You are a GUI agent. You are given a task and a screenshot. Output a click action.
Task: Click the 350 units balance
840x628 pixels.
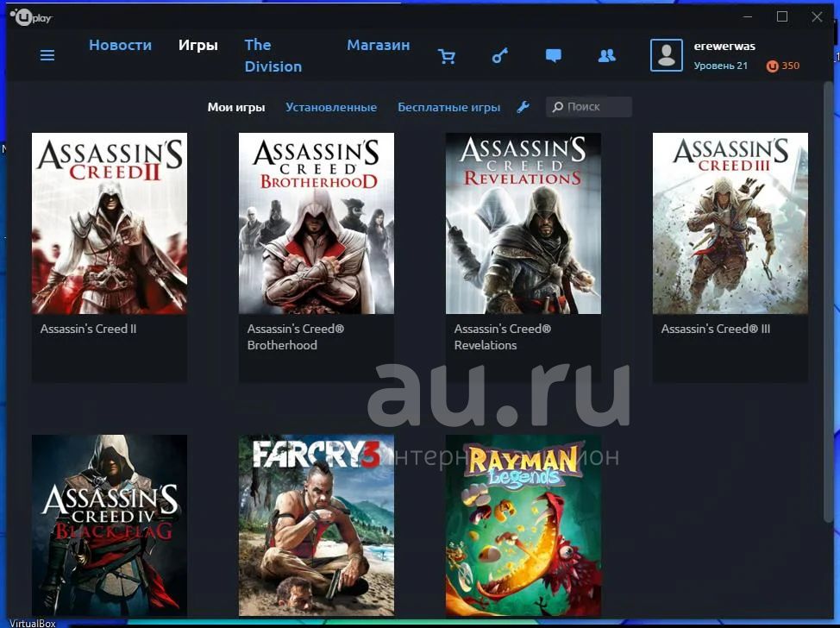point(790,66)
